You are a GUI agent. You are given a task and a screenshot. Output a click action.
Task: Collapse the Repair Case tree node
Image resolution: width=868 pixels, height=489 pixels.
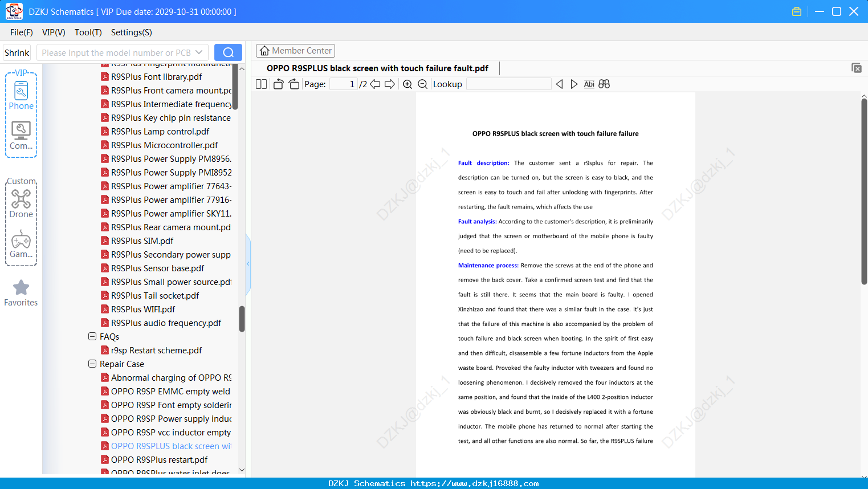(x=92, y=364)
